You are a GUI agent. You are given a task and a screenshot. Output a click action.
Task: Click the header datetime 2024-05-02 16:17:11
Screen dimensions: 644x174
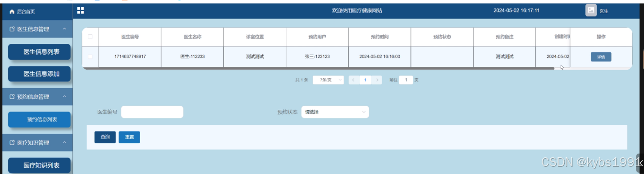(x=516, y=10)
